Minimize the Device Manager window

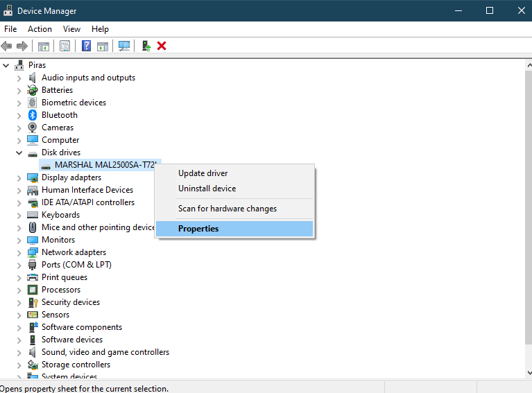(x=458, y=10)
